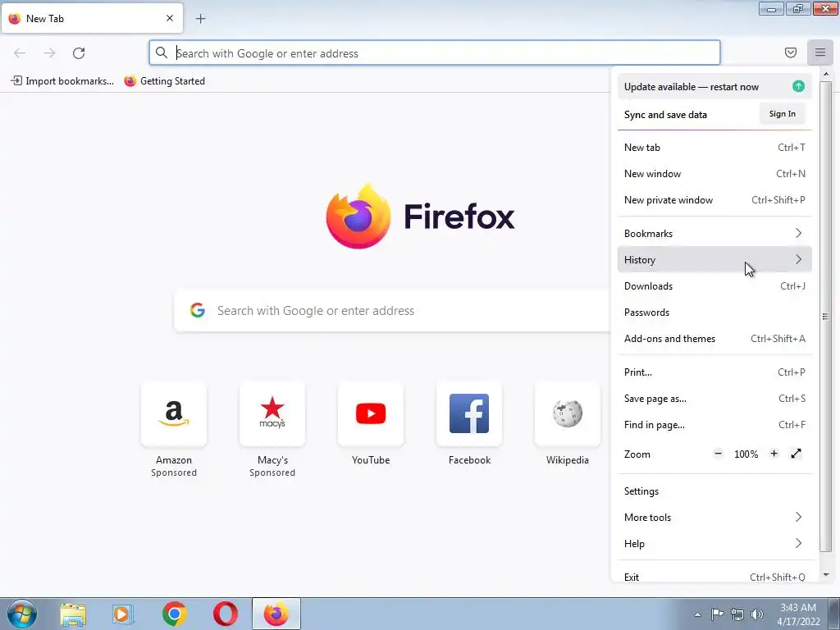The width and height of the screenshot is (840, 630).
Task: Show hidden tray icons arrow
Action: click(x=697, y=614)
